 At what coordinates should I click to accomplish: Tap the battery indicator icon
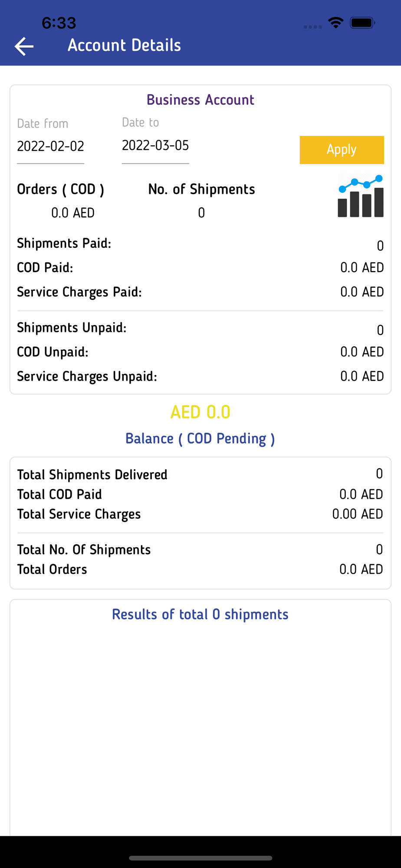click(362, 23)
